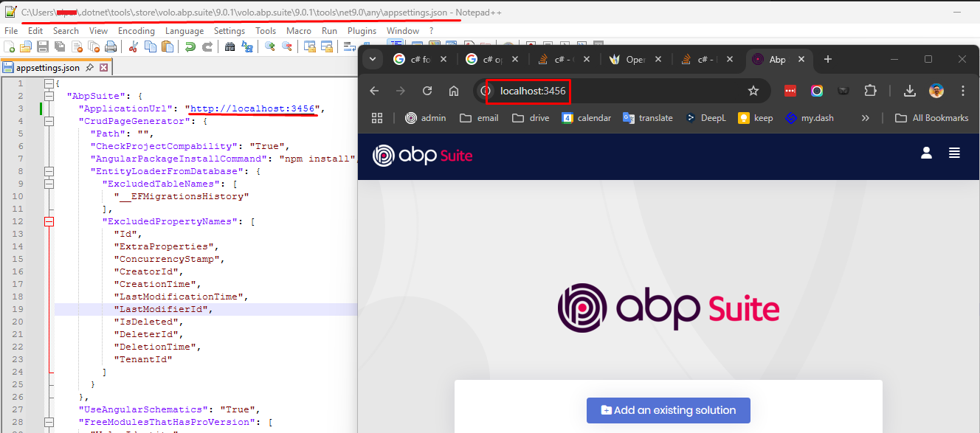This screenshot has width=980, height=433.
Task: Click the New file icon in Notepad++ toolbar
Action: click(9, 46)
